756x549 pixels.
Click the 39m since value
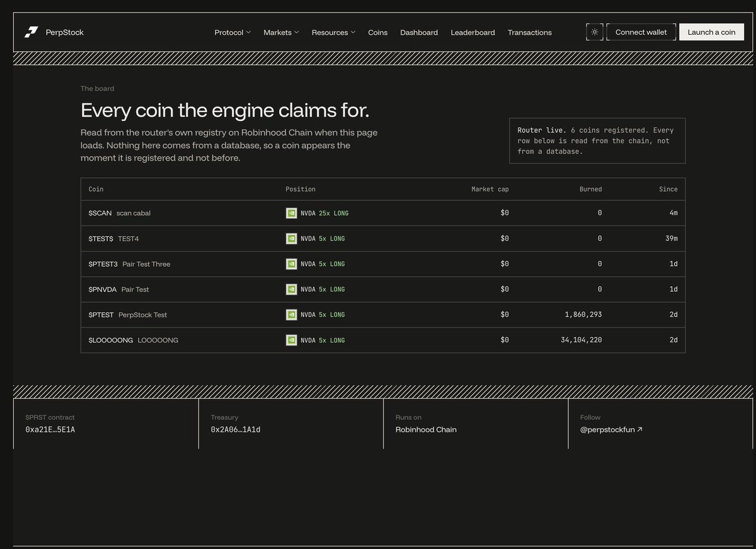[x=672, y=239]
